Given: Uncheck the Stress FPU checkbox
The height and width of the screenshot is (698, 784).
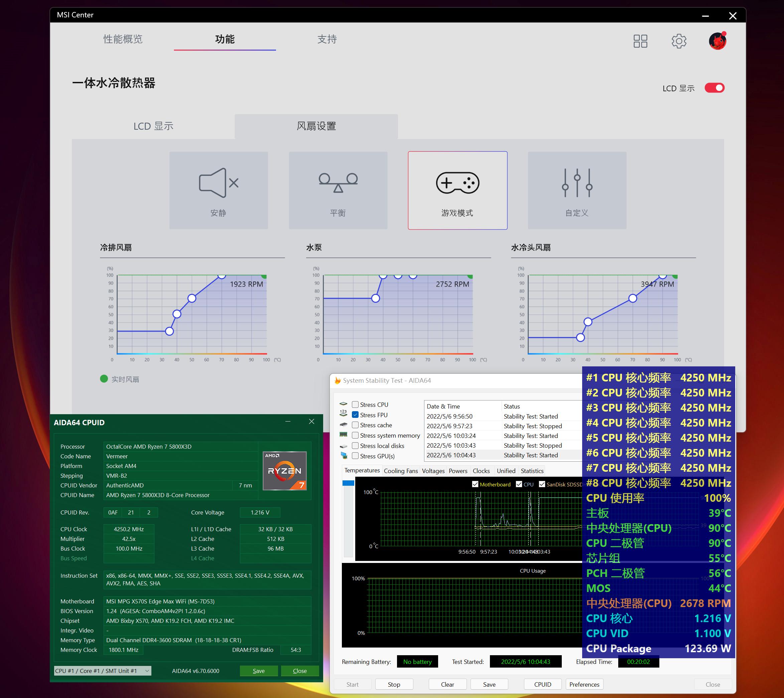Looking at the screenshot, I should point(355,415).
